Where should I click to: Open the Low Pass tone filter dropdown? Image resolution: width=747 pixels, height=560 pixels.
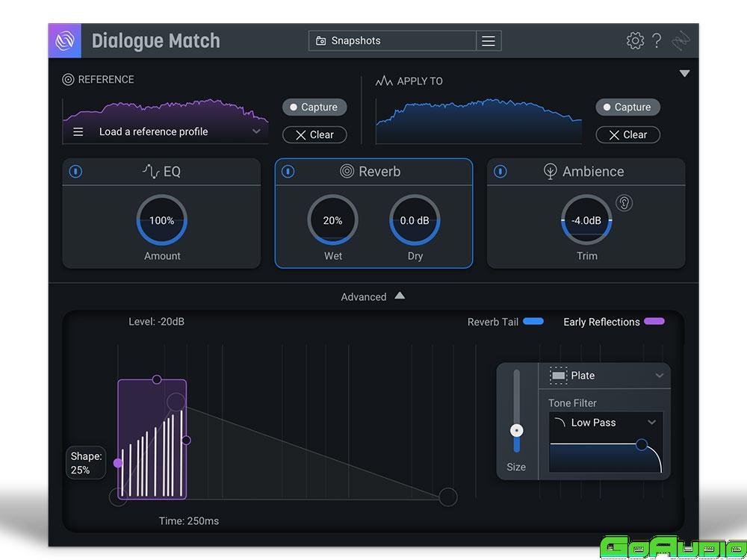click(x=651, y=423)
